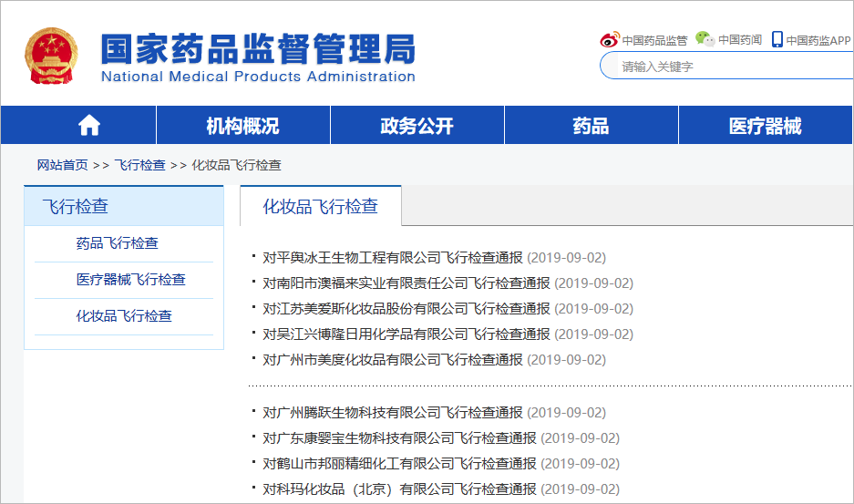Open 对广州腾跃生物科技有限公司飞行检查通报
The width and height of the screenshot is (854, 504).
[x=393, y=413]
